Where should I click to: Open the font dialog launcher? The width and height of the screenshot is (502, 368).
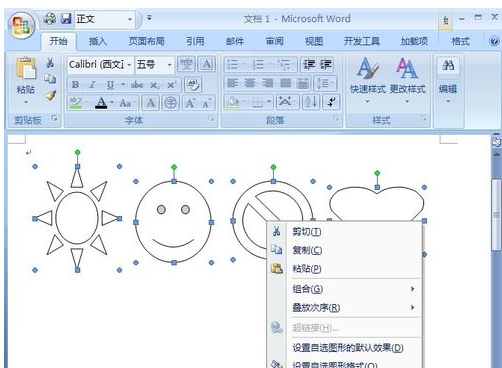(211, 118)
